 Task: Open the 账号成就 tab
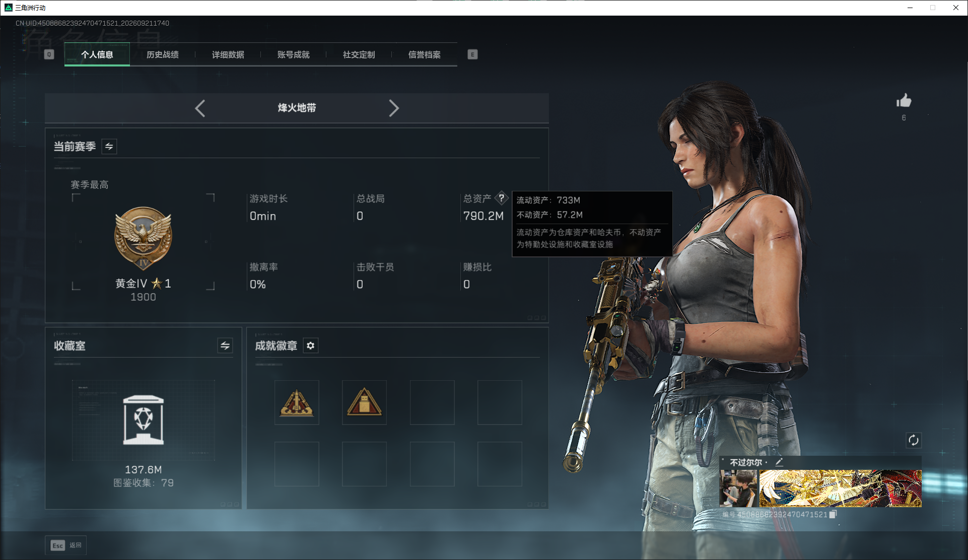click(x=294, y=54)
